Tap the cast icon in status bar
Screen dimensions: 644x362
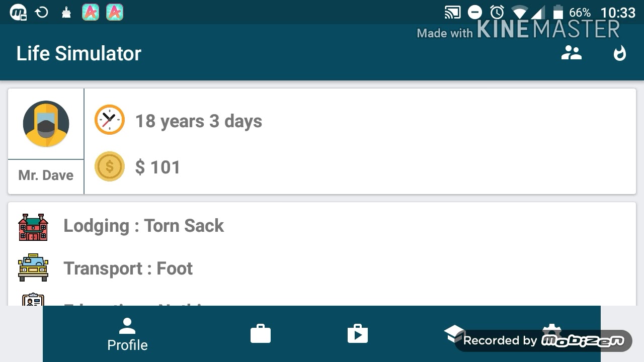(x=452, y=12)
